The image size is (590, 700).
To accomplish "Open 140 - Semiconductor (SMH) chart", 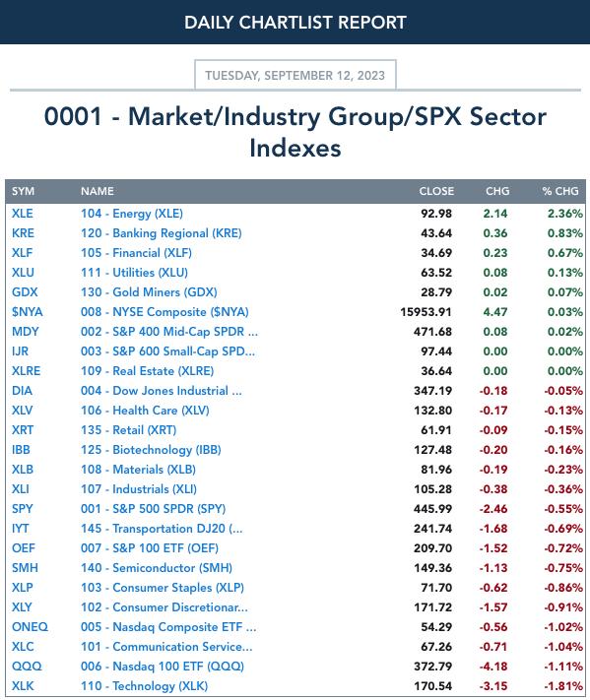I will 157,568.
